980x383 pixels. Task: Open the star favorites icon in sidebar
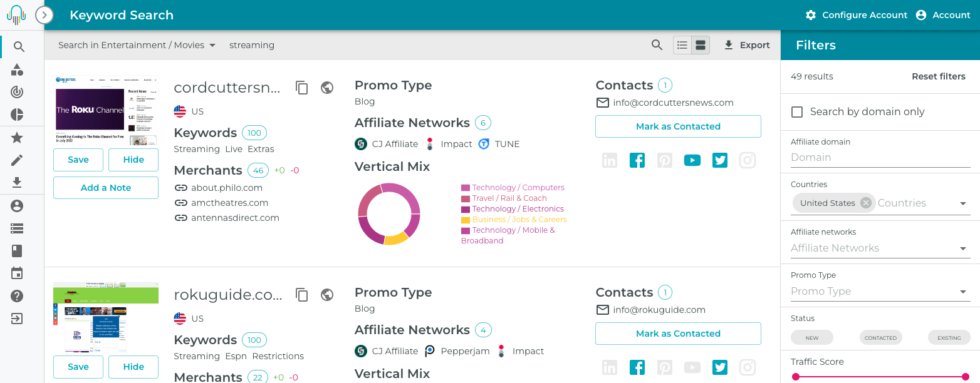(x=18, y=138)
